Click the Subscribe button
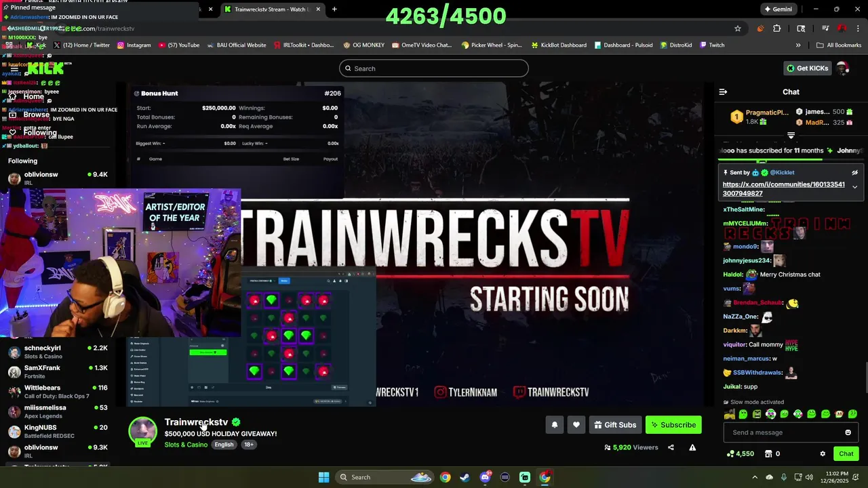 [673, 425]
